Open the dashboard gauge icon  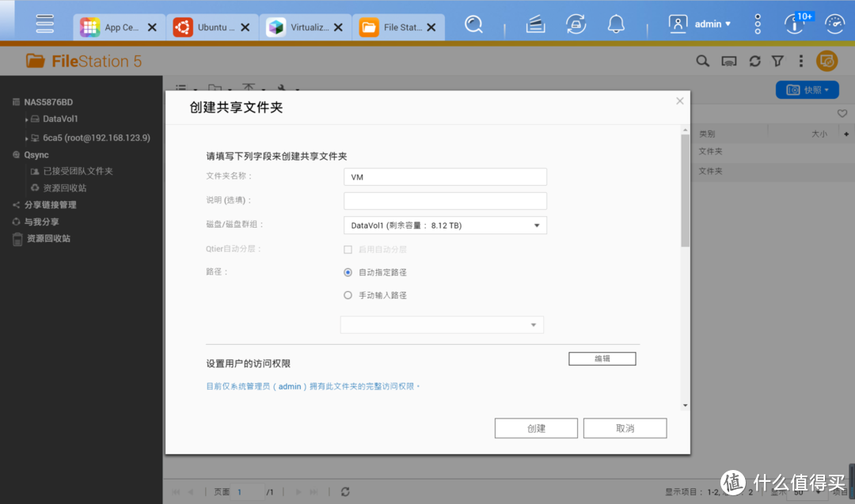(x=835, y=24)
